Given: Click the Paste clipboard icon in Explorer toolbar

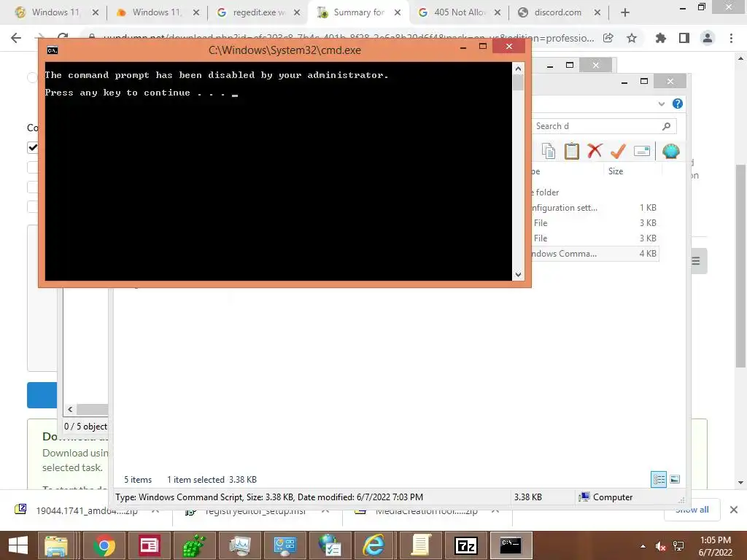Looking at the screenshot, I should (x=571, y=151).
